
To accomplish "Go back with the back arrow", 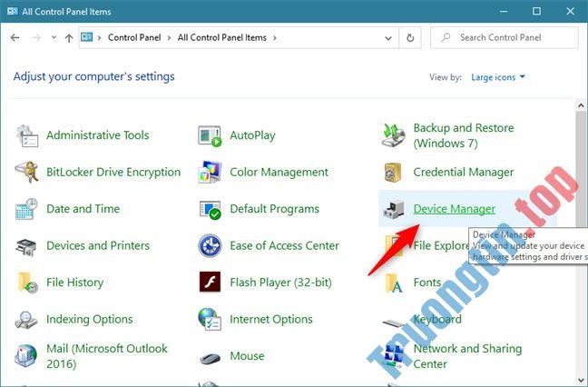I will 15,37.
